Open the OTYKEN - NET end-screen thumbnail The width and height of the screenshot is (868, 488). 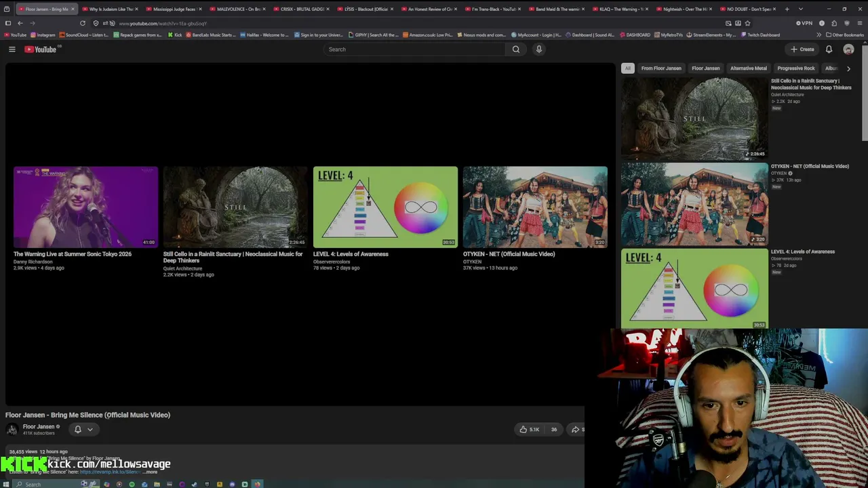click(x=535, y=207)
